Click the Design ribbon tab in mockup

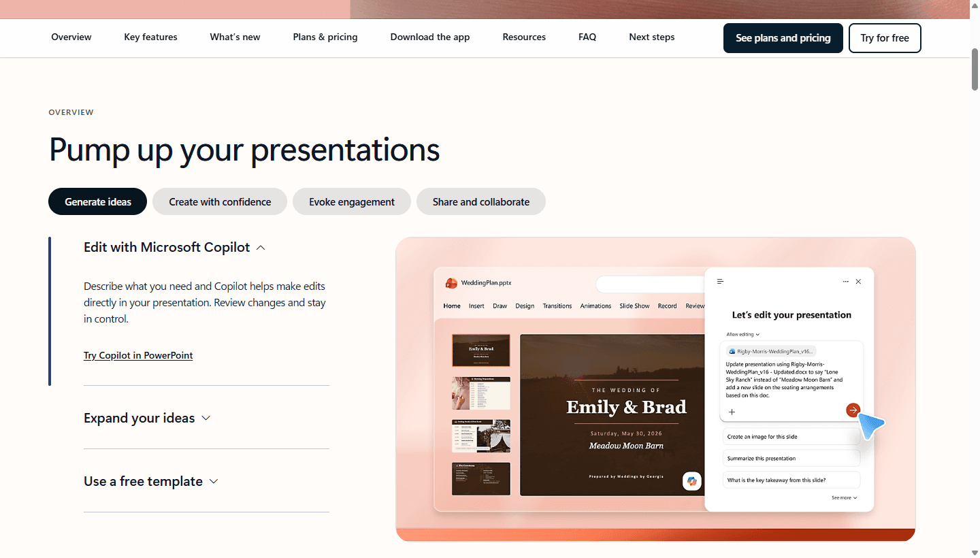pos(525,306)
